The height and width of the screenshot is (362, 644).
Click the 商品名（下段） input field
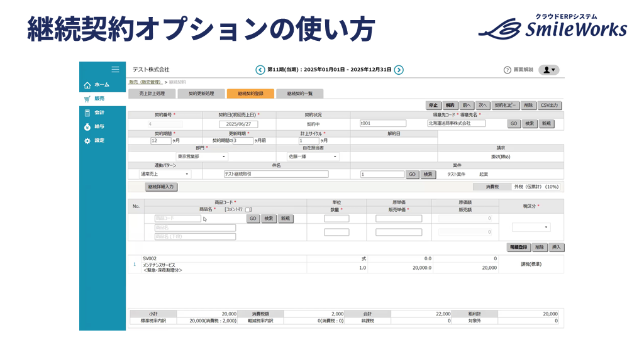[x=195, y=236]
